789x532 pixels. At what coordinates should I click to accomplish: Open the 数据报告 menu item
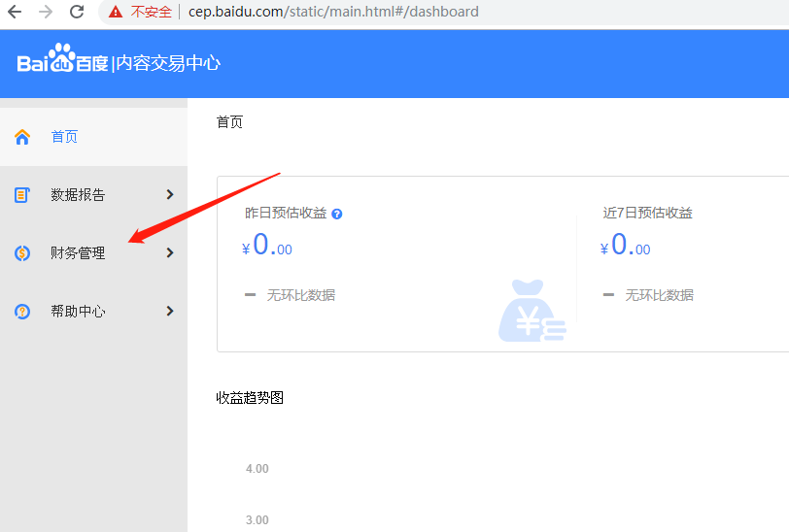click(78, 195)
